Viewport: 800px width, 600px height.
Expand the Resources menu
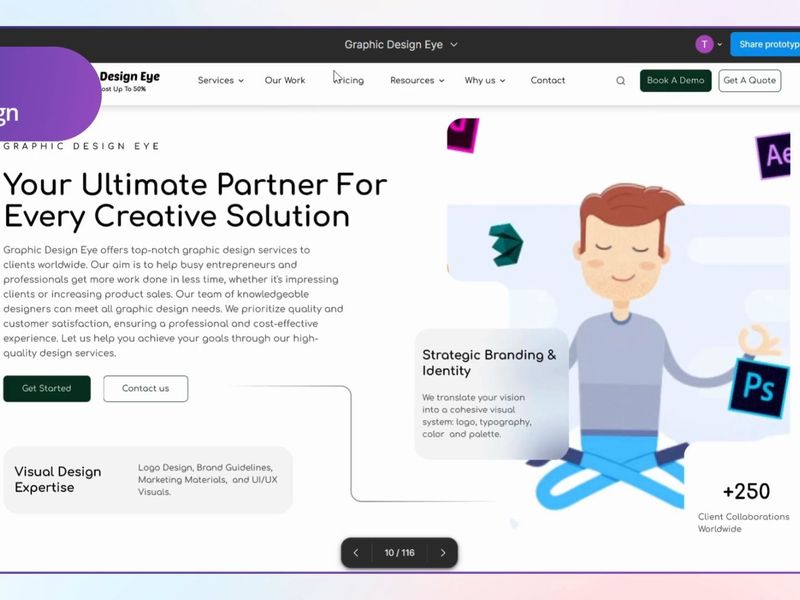(x=417, y=81)
